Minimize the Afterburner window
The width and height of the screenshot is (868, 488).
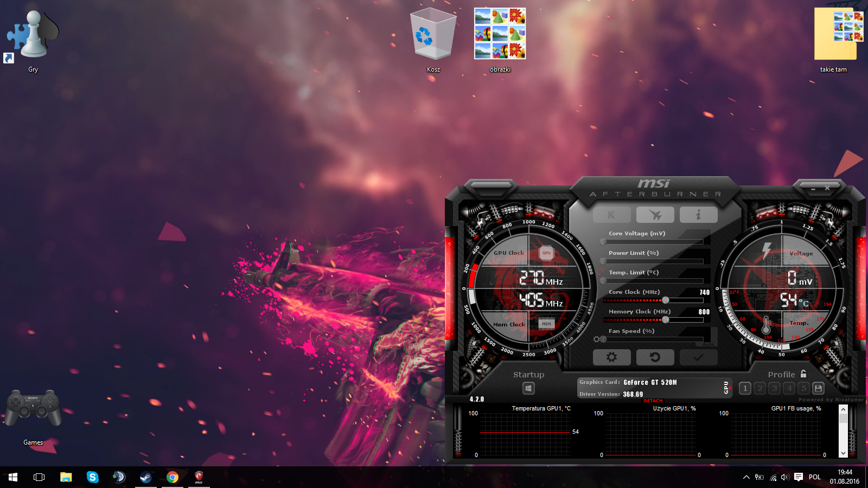(x=813, y=189)
